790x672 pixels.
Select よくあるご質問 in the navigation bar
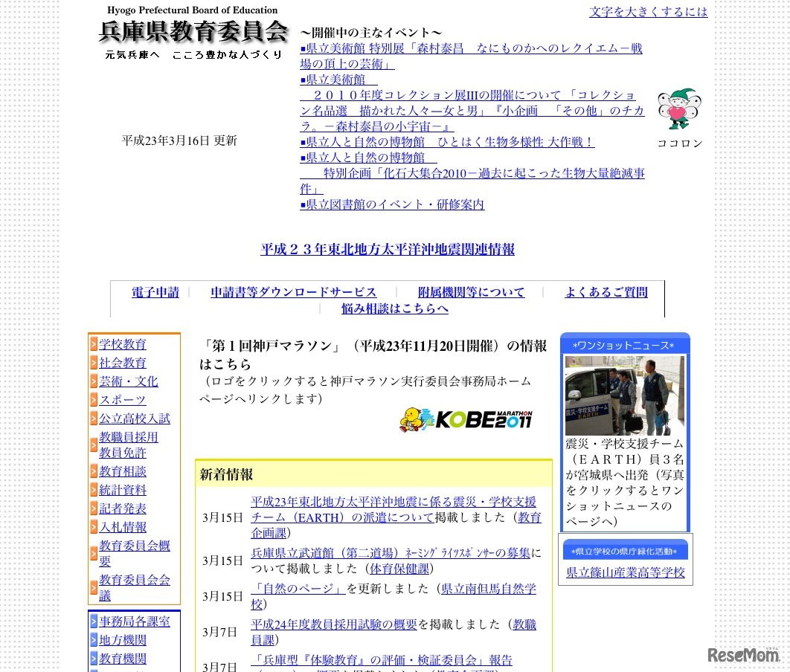(606, 292)
